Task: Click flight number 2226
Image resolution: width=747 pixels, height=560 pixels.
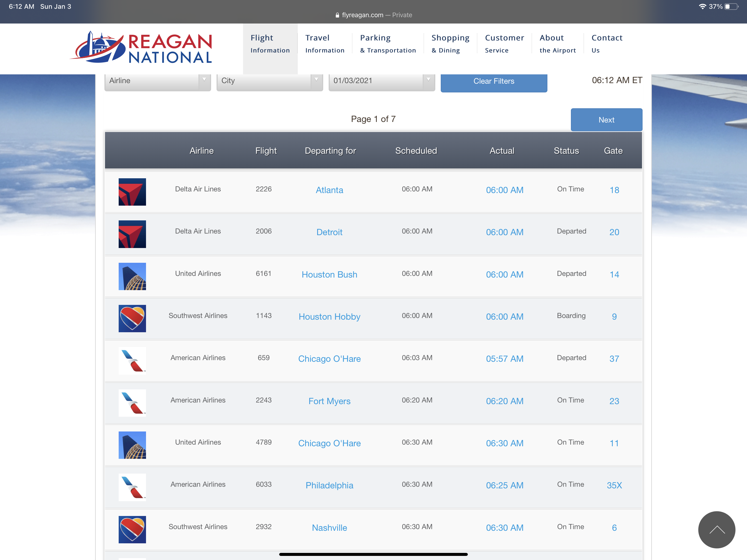Action: 263,189
